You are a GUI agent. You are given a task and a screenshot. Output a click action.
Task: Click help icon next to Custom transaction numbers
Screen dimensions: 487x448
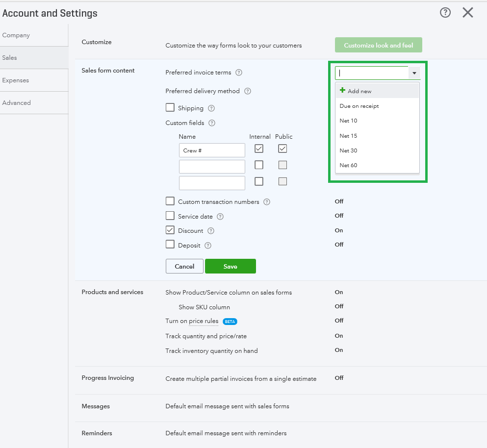tap(267, 202)
